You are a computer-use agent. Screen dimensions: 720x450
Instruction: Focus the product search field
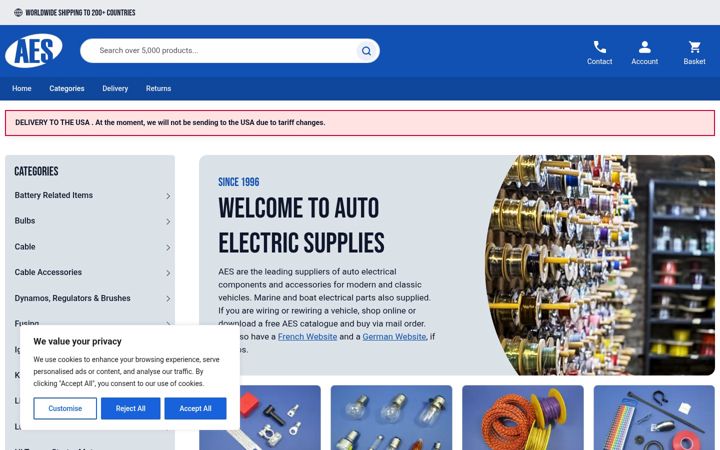[230, 51]
